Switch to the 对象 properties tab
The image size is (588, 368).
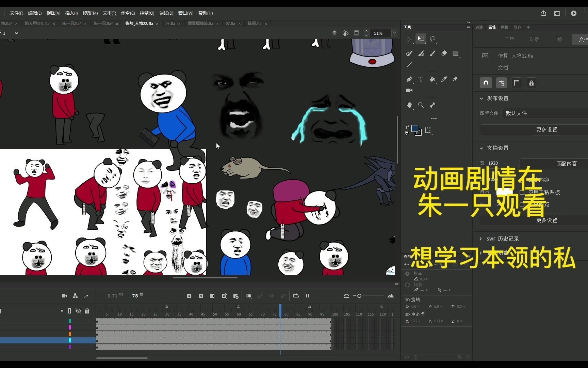pos(534,39)
